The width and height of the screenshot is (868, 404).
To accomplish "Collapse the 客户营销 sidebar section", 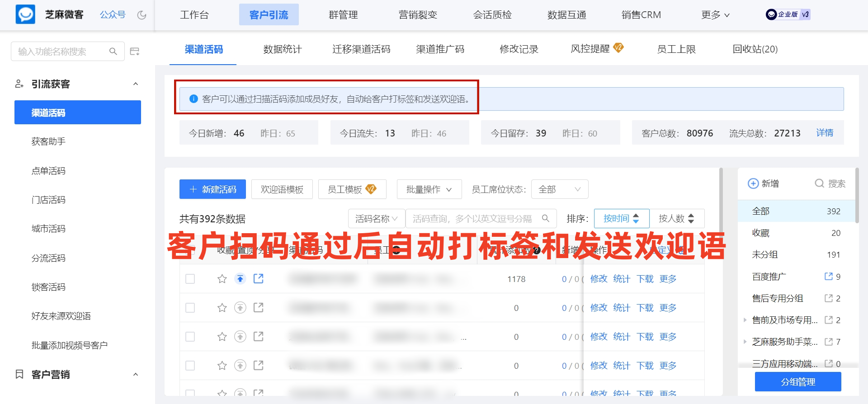I will pos(136,375).
